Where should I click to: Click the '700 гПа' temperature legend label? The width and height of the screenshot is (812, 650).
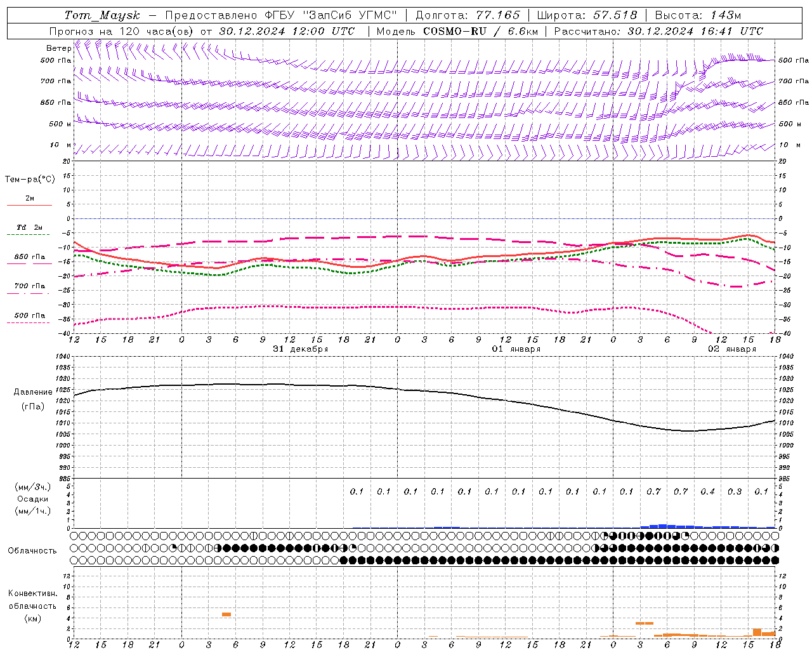tap(30, 286)
